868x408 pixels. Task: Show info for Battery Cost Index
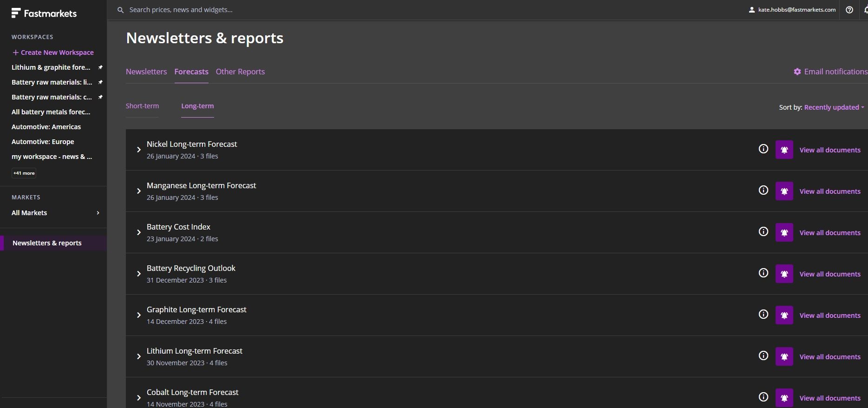pyautogui.click(x=764, y=231)
